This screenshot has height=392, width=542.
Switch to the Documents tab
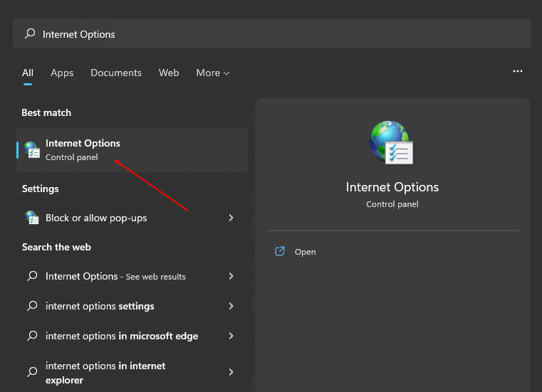click(x=116, y=73)
